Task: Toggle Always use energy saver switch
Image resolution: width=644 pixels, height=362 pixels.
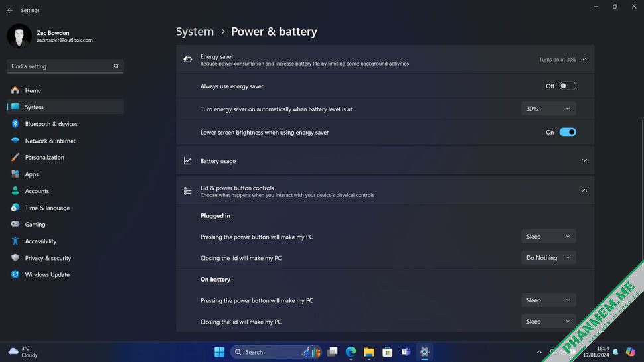Action: [x=568, y=86]
